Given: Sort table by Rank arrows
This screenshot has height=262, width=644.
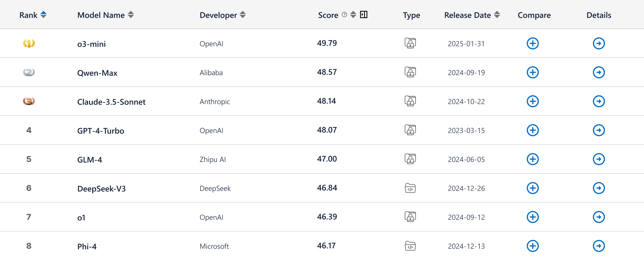Looking at the screenshot, I should pos(43,15).
